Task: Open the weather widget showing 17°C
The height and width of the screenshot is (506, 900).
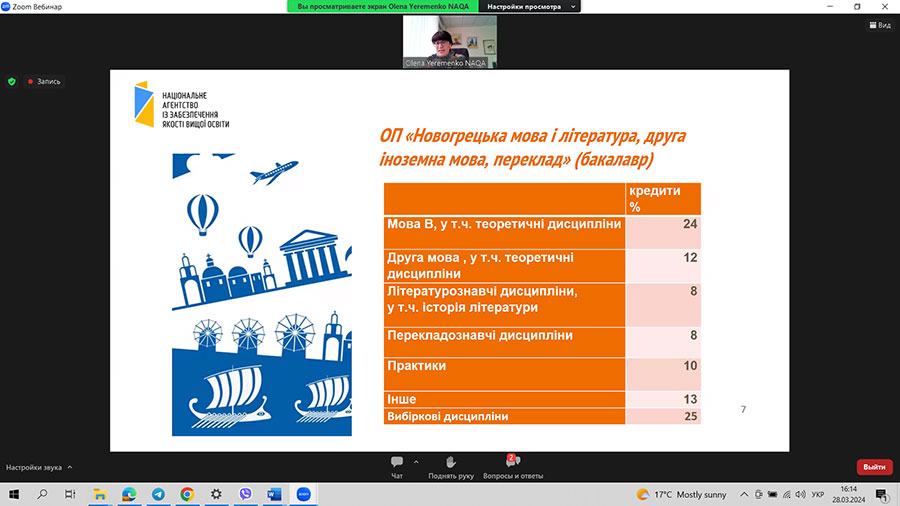Action: [682, 495]
